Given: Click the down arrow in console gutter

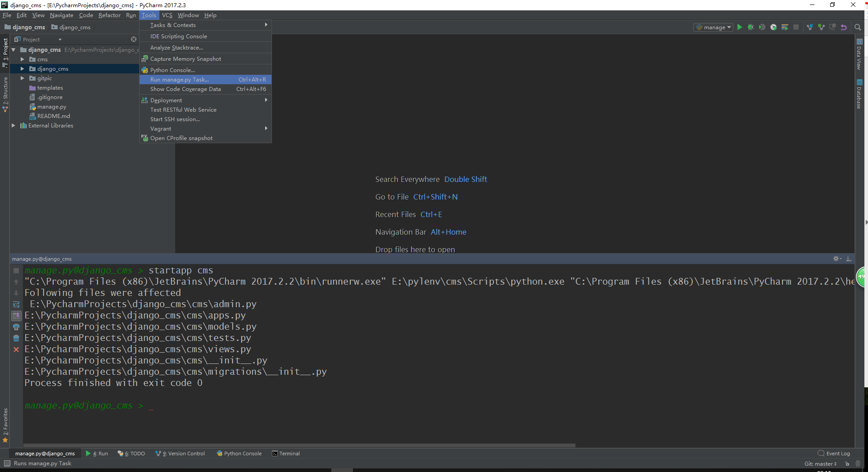Looking at the screenshot, I should 16,293.
